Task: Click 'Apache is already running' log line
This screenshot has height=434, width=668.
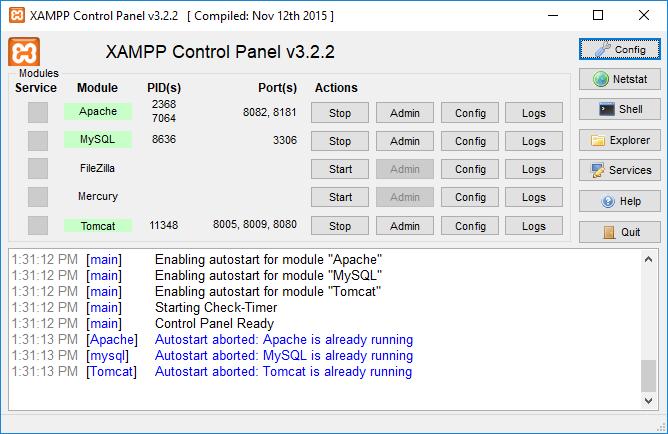Action: [284, 339]
